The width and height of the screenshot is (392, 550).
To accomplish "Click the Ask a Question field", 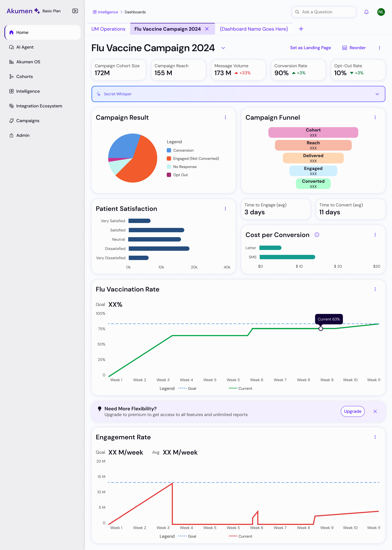I will [324, 12].
